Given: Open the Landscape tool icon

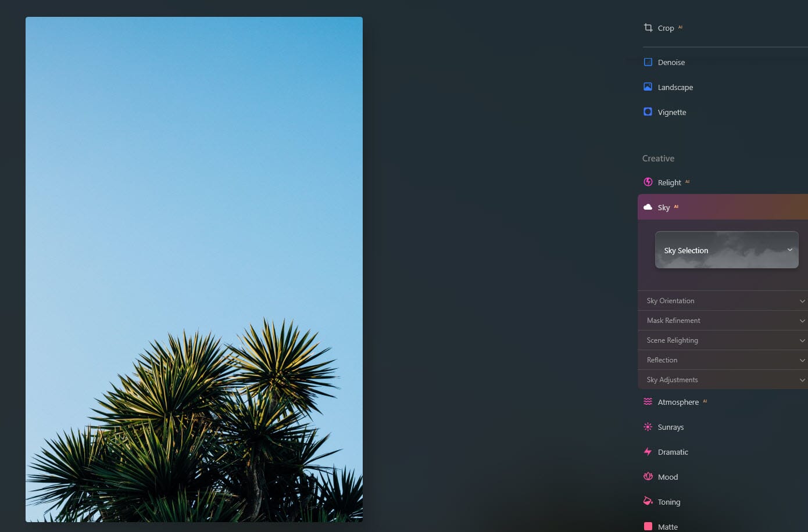Looking at the screenshot, I should (x=648, y=87).
